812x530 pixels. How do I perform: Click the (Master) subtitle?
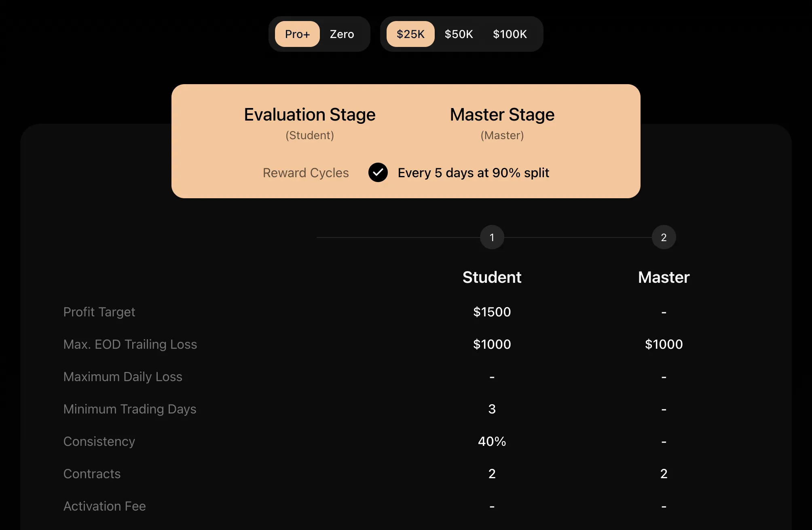click(x=502, y=135)
